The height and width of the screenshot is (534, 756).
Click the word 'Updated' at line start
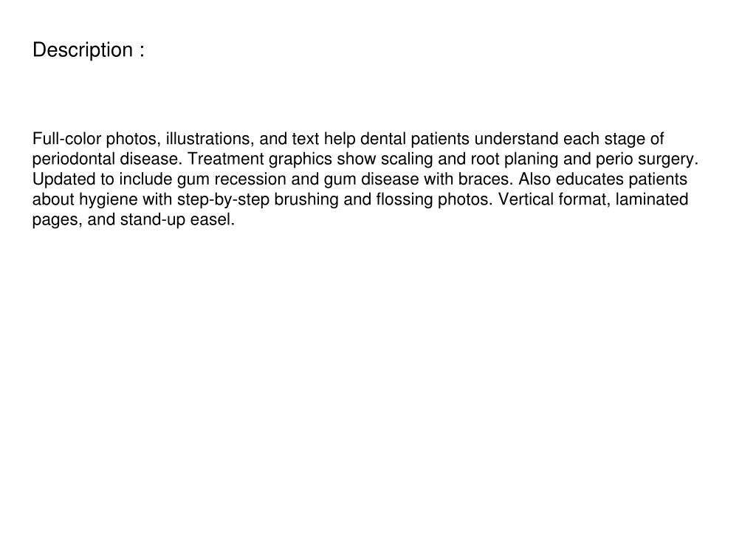click(x=63, y=179)
